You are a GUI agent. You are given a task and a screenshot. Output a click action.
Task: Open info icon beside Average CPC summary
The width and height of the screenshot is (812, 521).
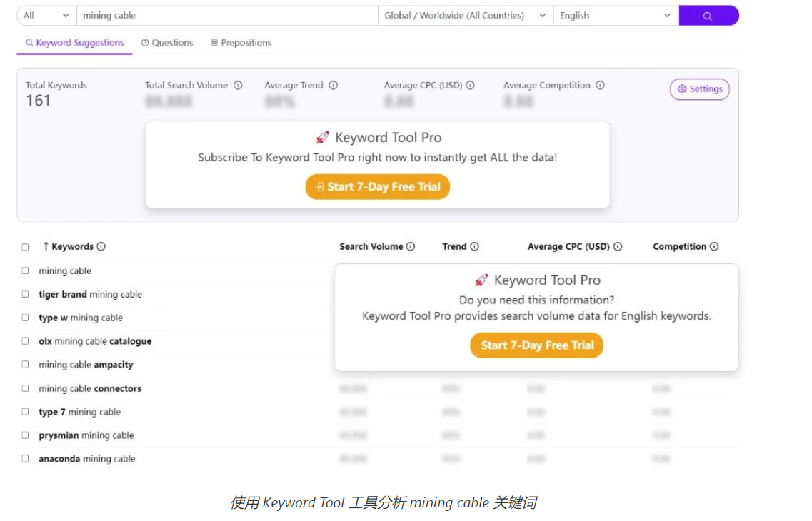click(x=470, y=86)
